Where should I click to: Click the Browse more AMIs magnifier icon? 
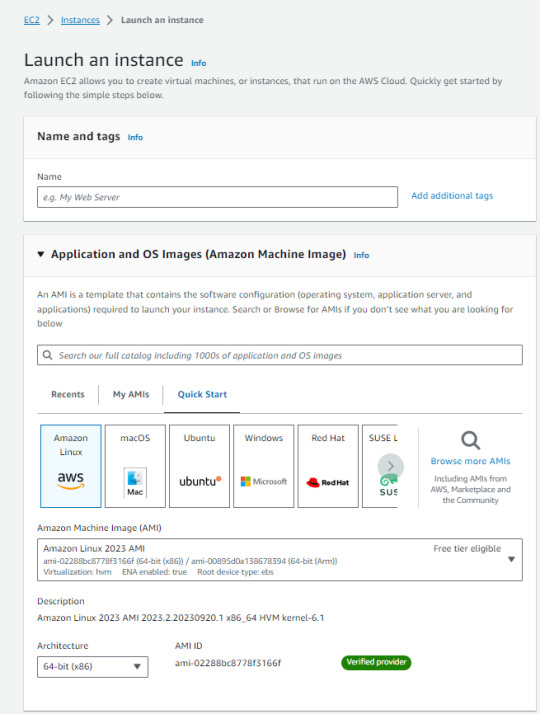pyautogui.click(x=470, y=440)
